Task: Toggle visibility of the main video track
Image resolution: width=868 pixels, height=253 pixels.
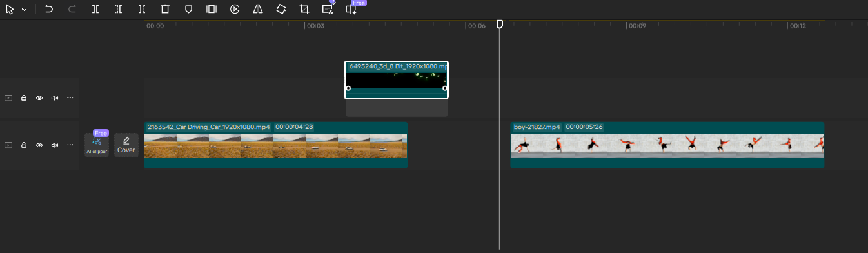Action: (39, 145)
